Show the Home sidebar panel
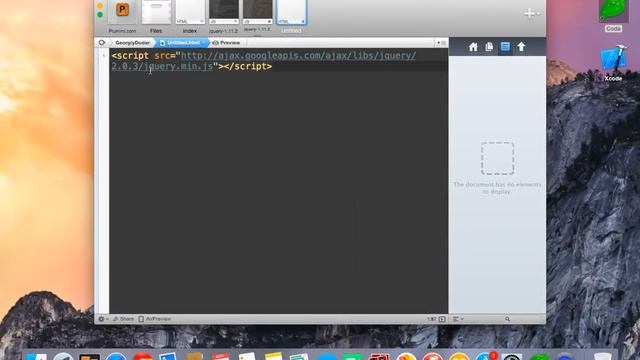This screenshot has height=360, width=640. tap(473, 47)
